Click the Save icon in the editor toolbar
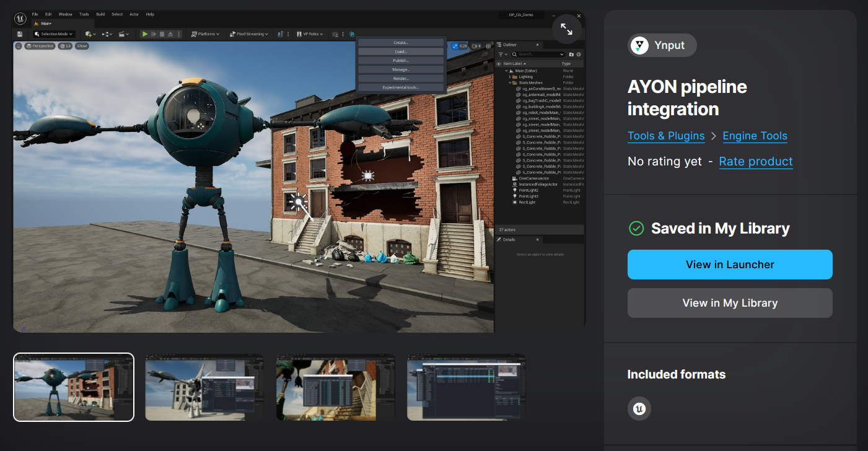The width and height of the screenshot is (868, 451). pyautogui.click(x=20, y=34)
